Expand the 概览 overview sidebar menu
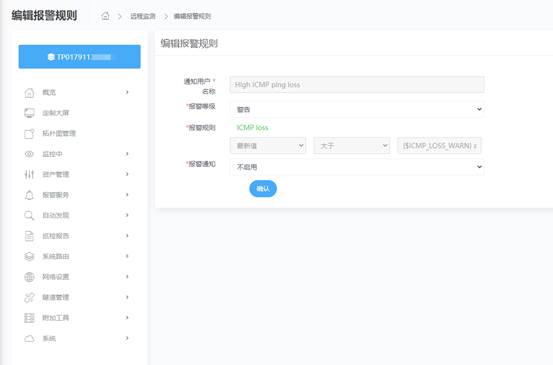The height and width of the screenshot is (365, 553). point(77,92)
